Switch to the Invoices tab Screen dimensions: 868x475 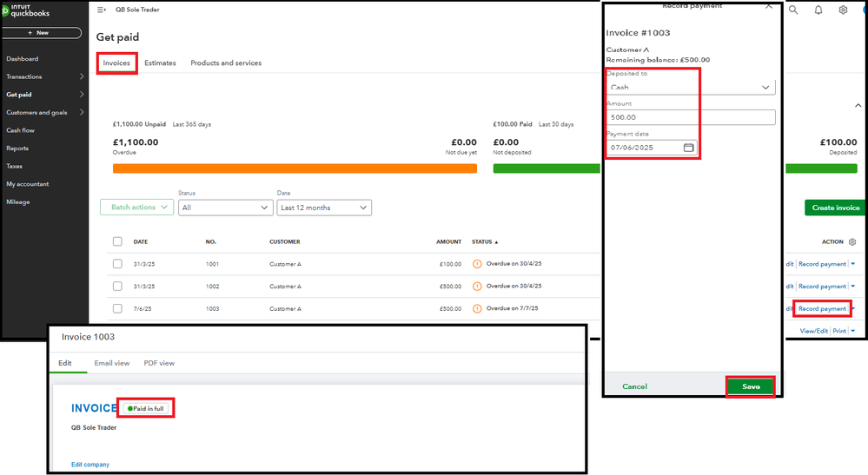pyautogui.click(x=116, y=63)
